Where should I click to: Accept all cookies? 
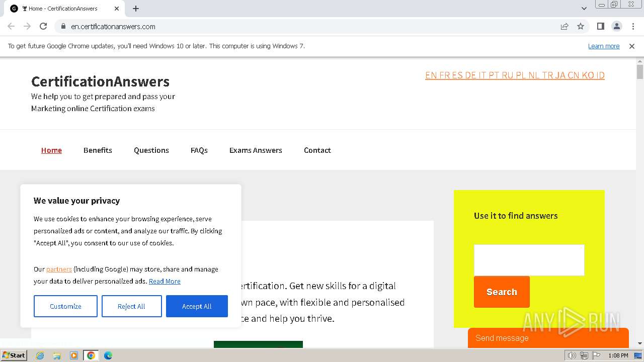pos(197,306)
